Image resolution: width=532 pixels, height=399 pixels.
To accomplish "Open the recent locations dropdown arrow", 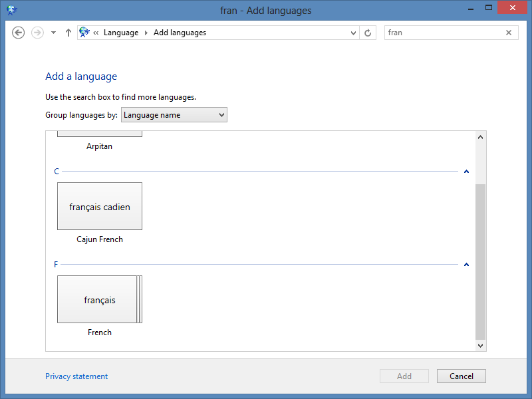I will click(54, 33).
